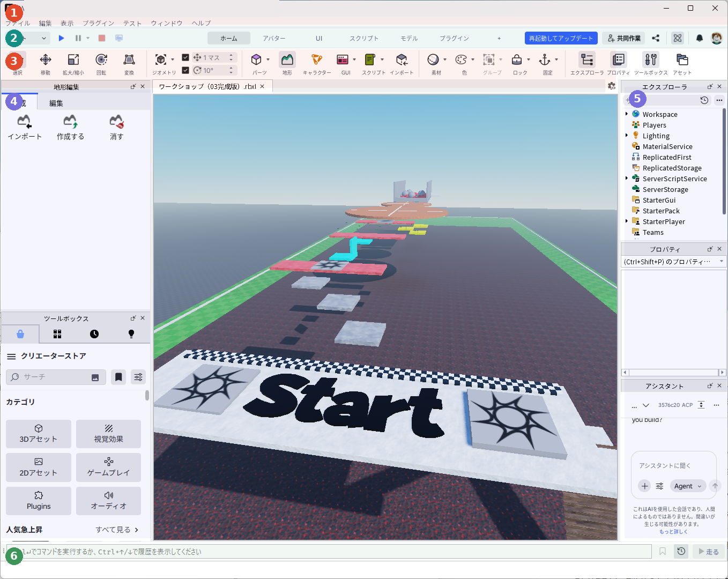Open the Character (キャラクター) tool

[x=317, y=64]
